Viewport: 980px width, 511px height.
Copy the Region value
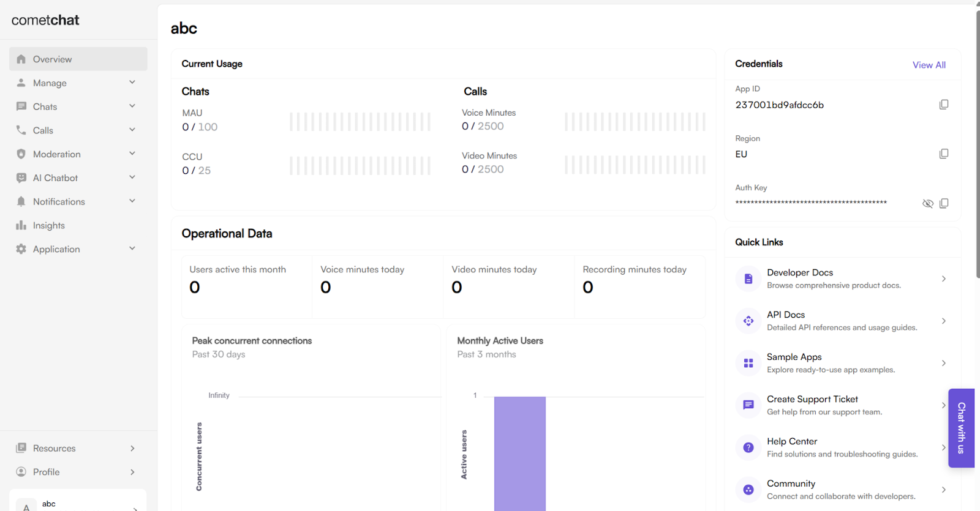pos(944,154)
